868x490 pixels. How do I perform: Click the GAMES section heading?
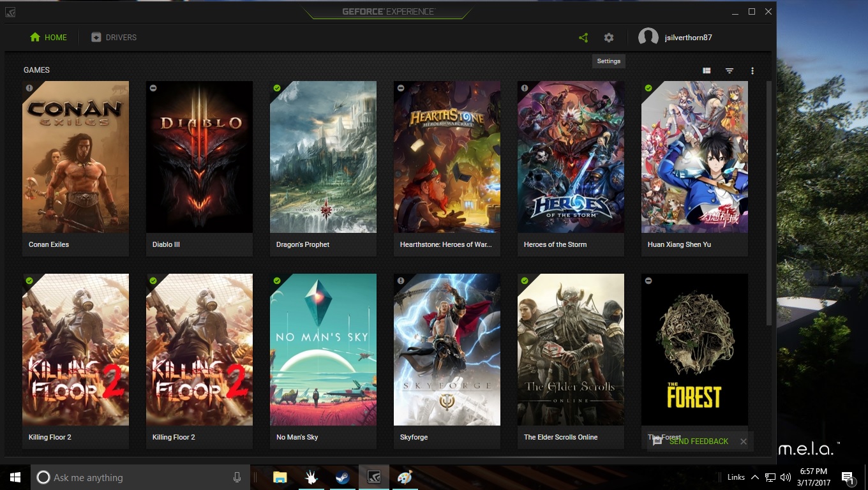(x=36, y=70)
